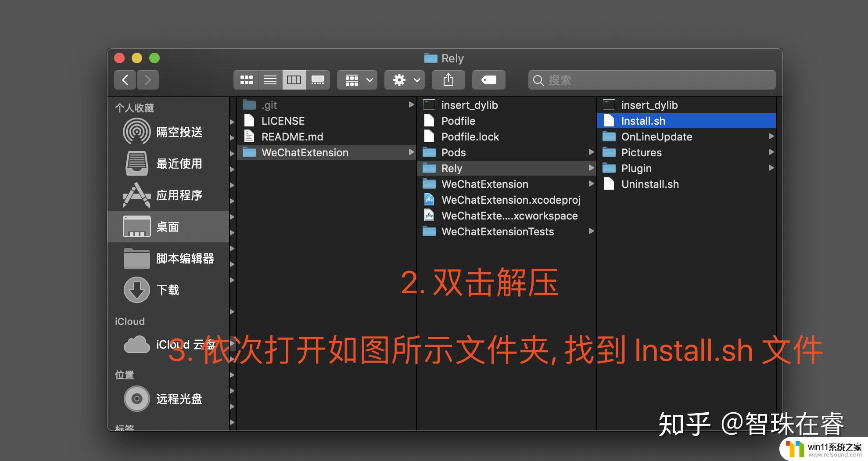Screen dimensions: 868x461
Task: Select the README.md file
Action: (x=326, y=137)
